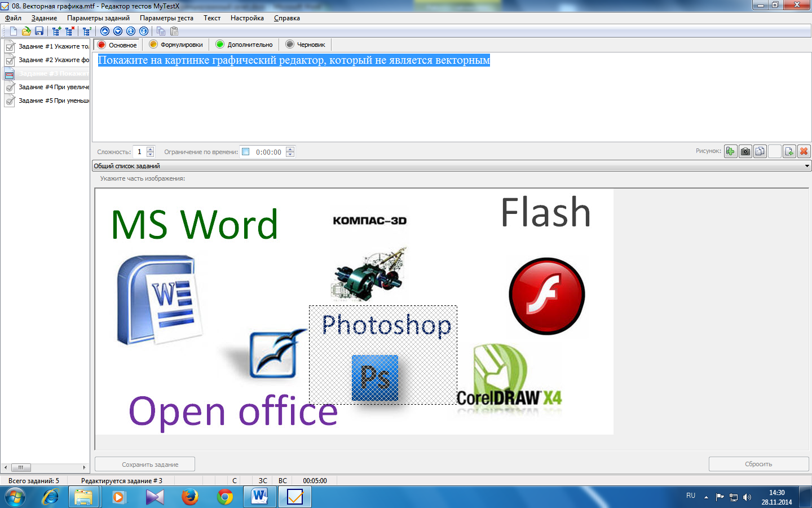Click the CorelDRAW X4 logo in the image
Image resolution: width=812 pixels, height=508 pixels.
[509, 376]
